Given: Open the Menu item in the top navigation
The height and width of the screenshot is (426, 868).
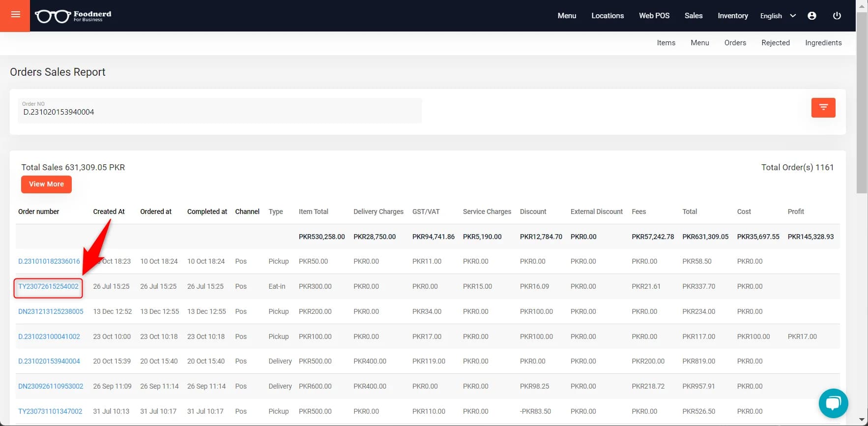Looking at the screenshot, I should pyautogui.click(x=567, y=16).
